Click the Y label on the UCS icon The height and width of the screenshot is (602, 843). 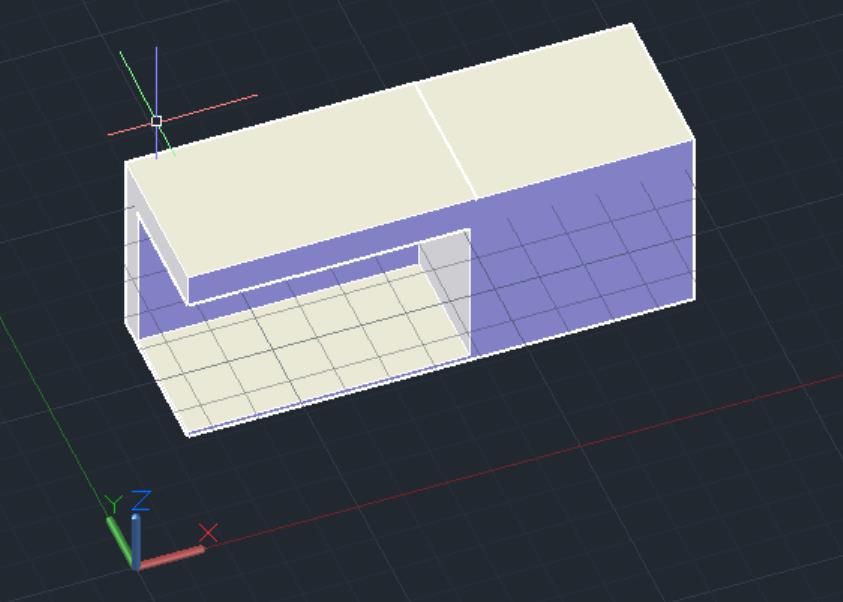click(x=114, y=503)
